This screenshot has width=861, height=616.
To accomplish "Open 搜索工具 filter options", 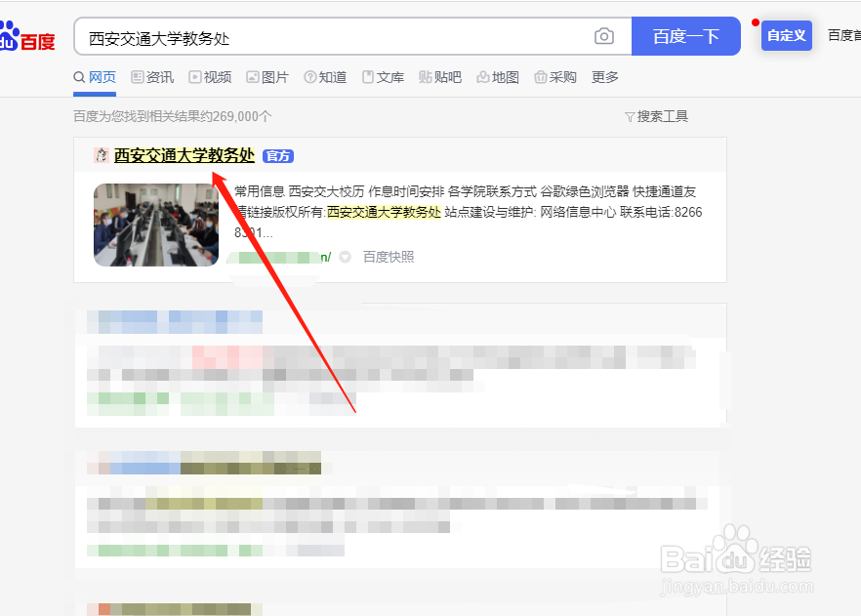I will point(657,116).
